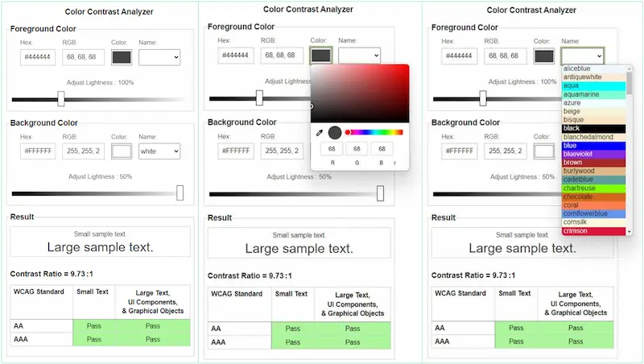Open the background Name dropdown showing white
The image size is (644, 364).
[159, 151]
